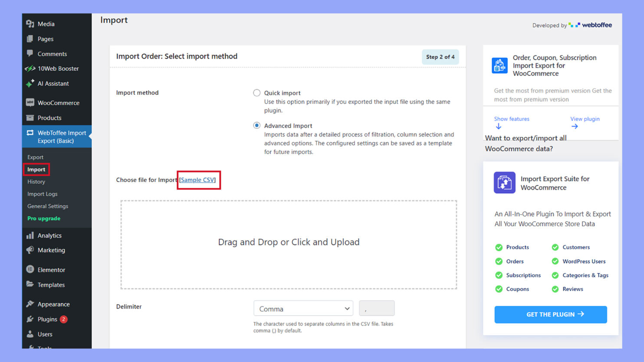Select the Advanced Import option
The width and height of the screenshot is (644, 362).
pyautogui.click(x=256, y=125)
